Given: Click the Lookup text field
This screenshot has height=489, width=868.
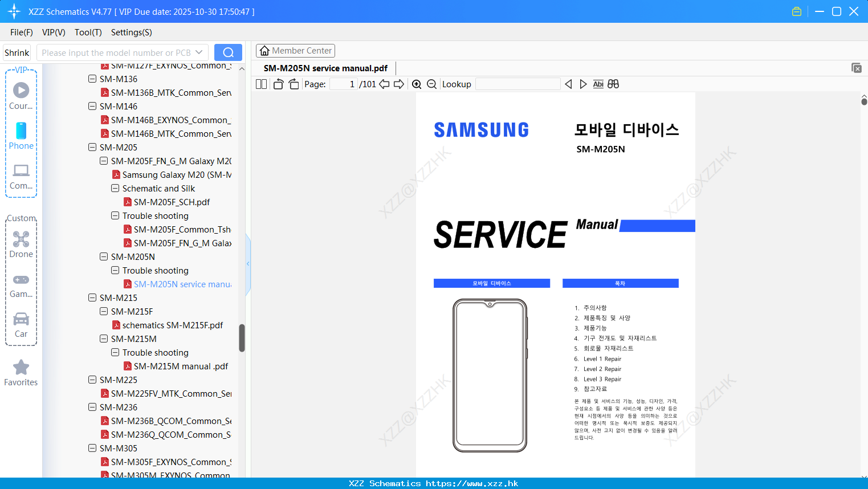Looking at the screenshot, I should point(517,84).
